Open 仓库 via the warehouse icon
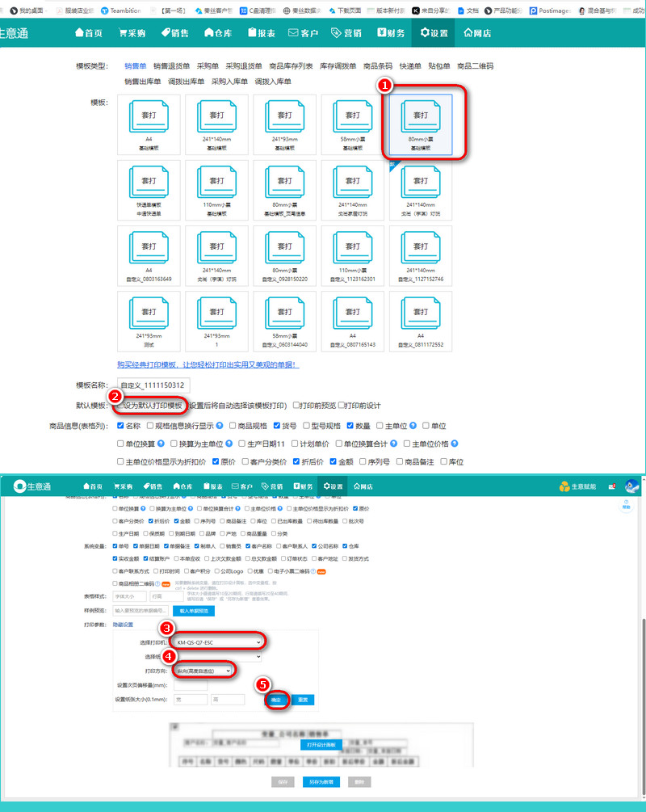Screen dimensions: 646x812 (x=209, y=33)
